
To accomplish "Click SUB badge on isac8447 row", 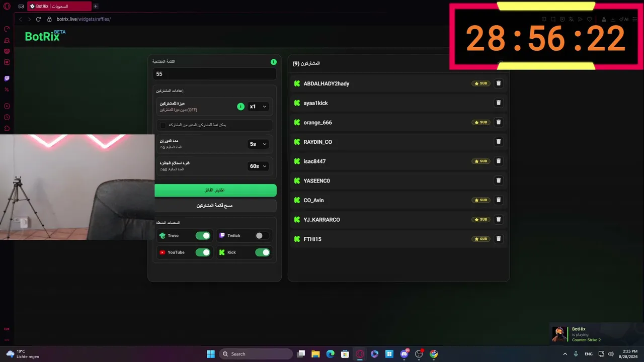I will (481, 161).
